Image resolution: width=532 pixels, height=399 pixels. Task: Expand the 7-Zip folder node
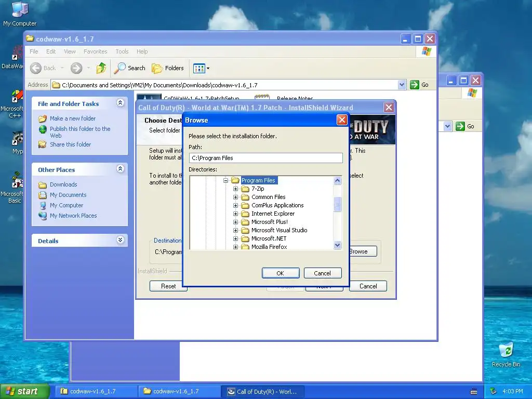(x=235, y=189)
